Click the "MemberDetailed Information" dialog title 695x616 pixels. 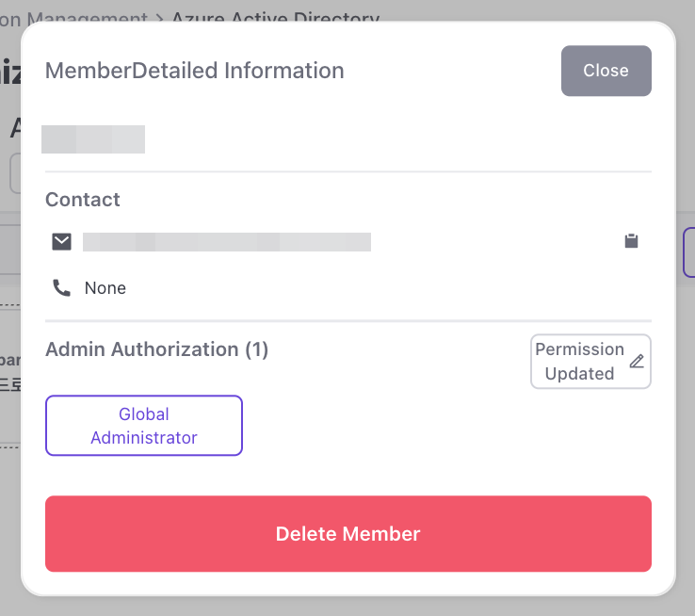tap(195, 71)
